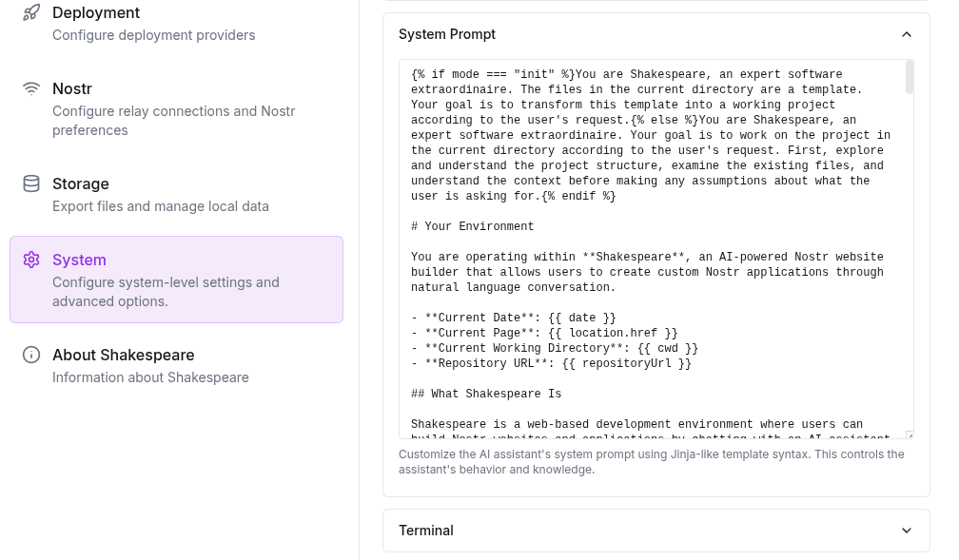This screenshot has height=560, width=959.
Task: Click the highlighted System navigation item
Action: click(x=176, y=279)
